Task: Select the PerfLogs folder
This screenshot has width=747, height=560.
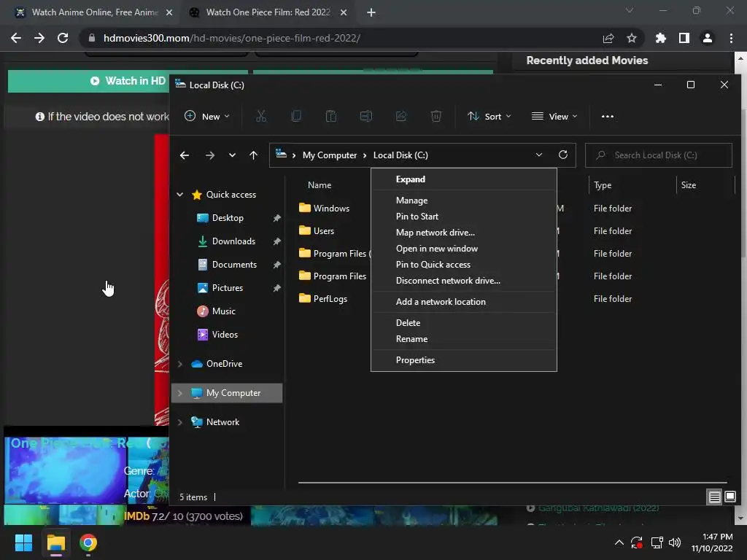Action: point(323,298)
